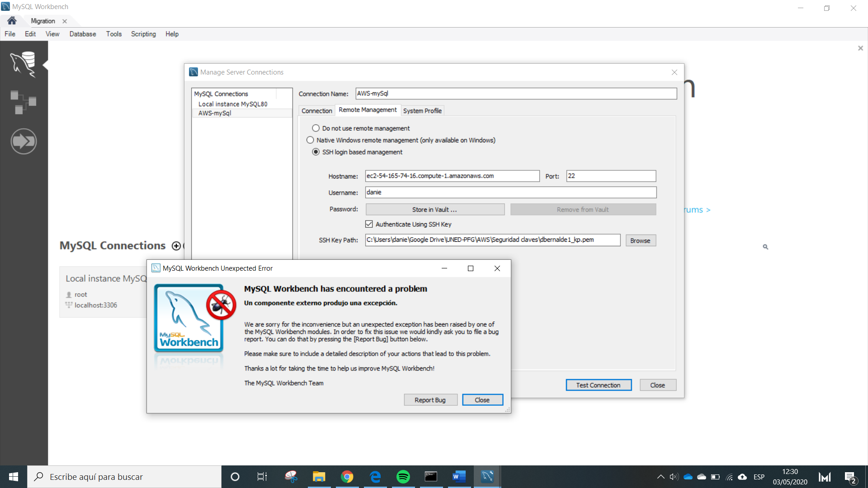Switch to the Connection tab

[x=316, y=111]
